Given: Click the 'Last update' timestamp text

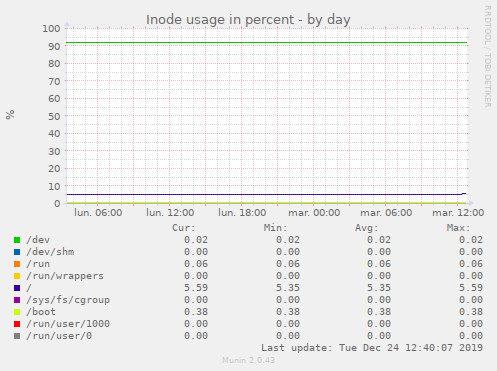Looking at the screenshot, I should tap(372, 348).
